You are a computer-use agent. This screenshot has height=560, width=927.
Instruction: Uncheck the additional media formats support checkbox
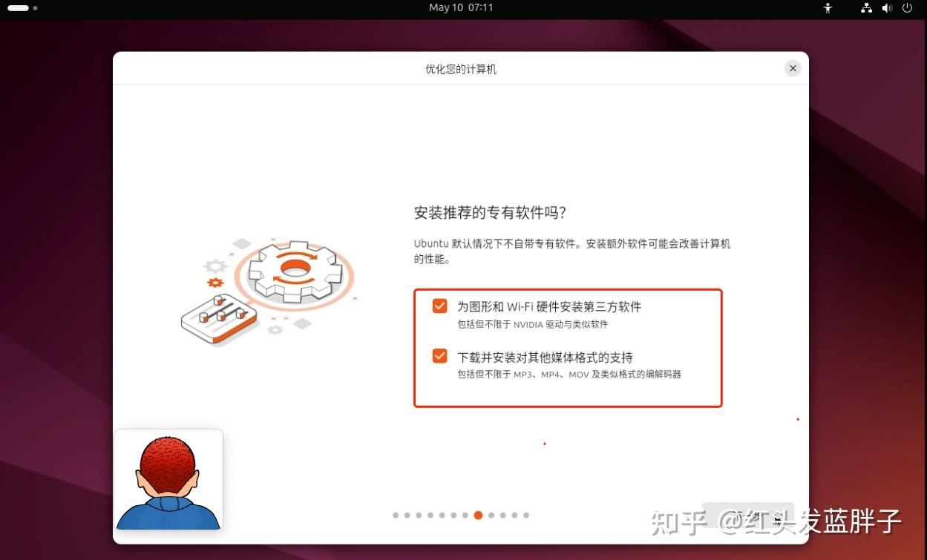coord(440,356)
